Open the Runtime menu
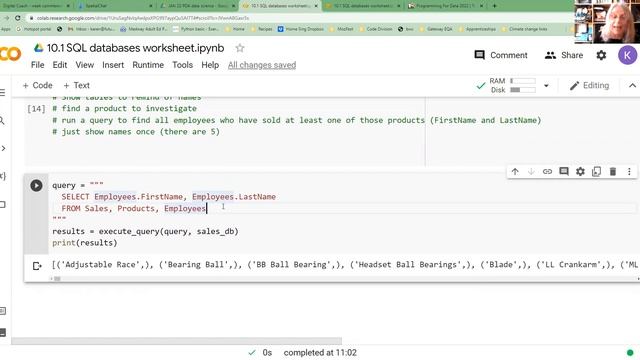Screen dimensions: 640x360 pos(148,65)
